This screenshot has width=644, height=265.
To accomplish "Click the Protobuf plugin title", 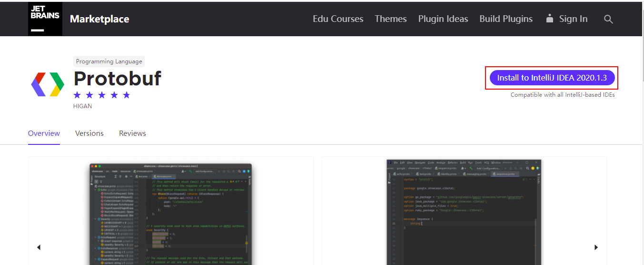I will pyautogui.click(x=118, y=78).
